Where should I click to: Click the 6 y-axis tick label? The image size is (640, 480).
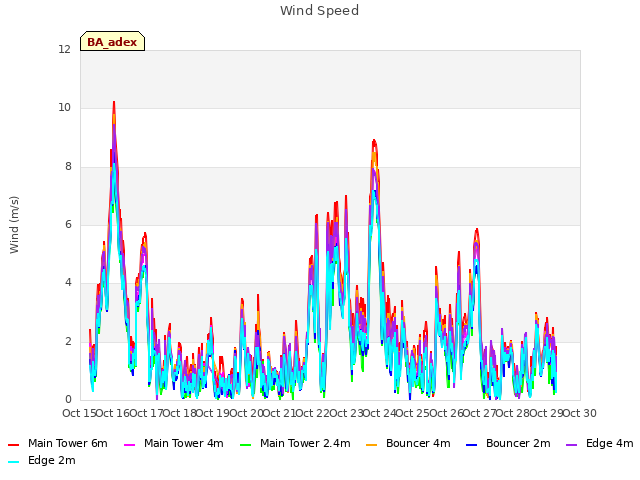point(68,224)
